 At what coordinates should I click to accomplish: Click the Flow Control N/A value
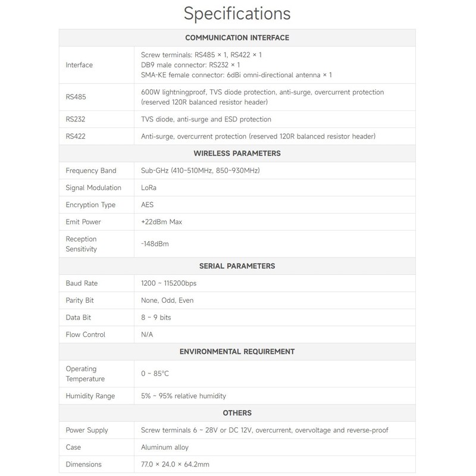click(147, 334)
